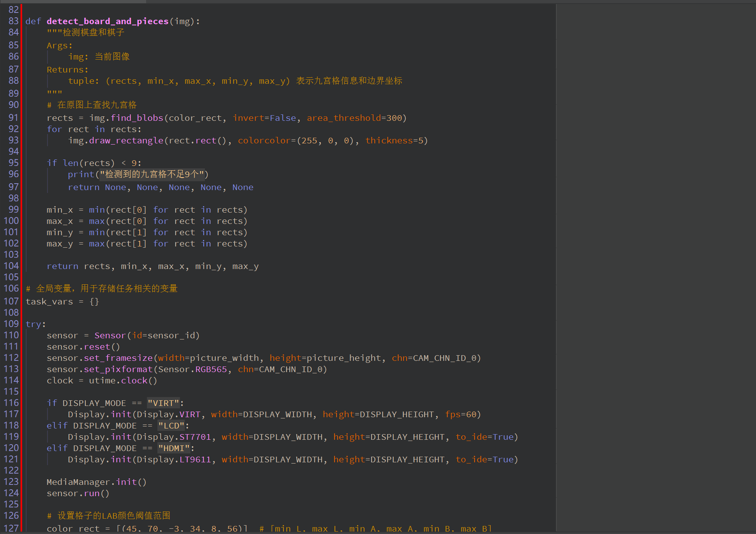The width and height of the screenshot is (756, 534).
Task: Click the ST7701 display constant
Action: tap(195, 437)
